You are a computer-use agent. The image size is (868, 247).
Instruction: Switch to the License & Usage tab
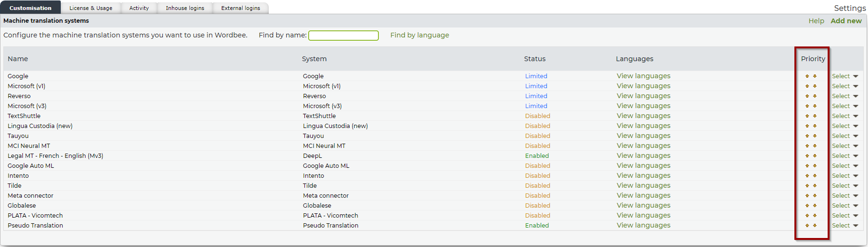point(91,8)
